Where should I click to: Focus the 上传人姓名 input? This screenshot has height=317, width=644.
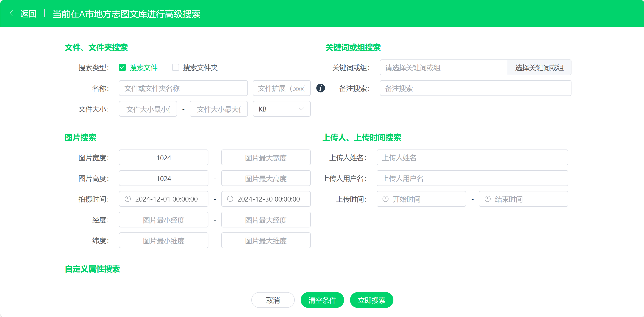pyautogui.click(x=472, y=157)
